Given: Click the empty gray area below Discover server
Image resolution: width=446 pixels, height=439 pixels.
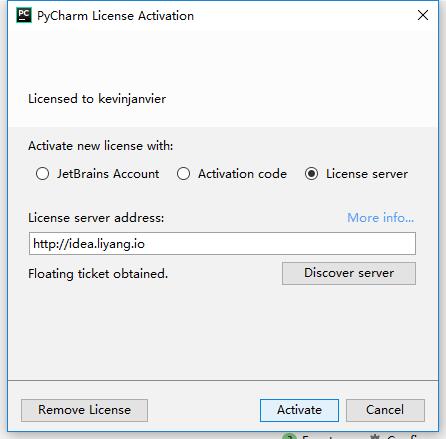Looking at the screenshot, I should click(x=223, y=332).
